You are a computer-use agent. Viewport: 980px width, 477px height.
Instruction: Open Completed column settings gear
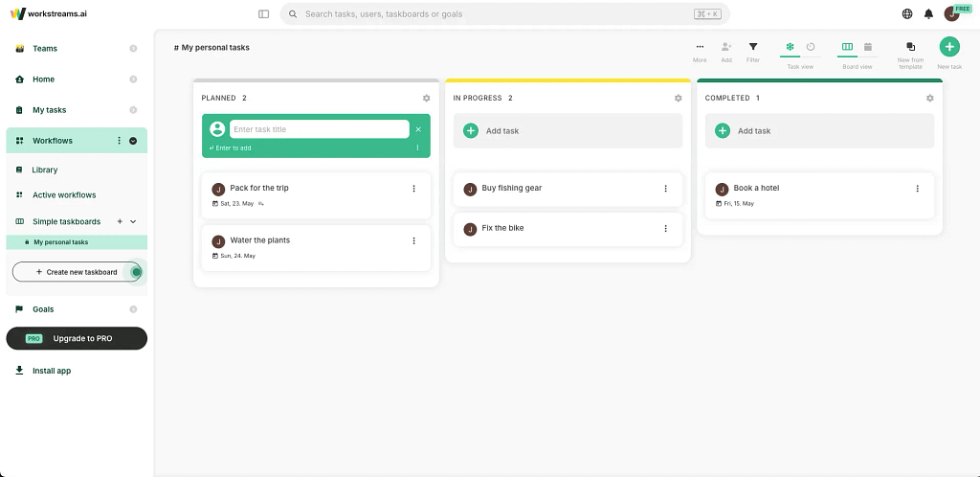tap(930, 98)
